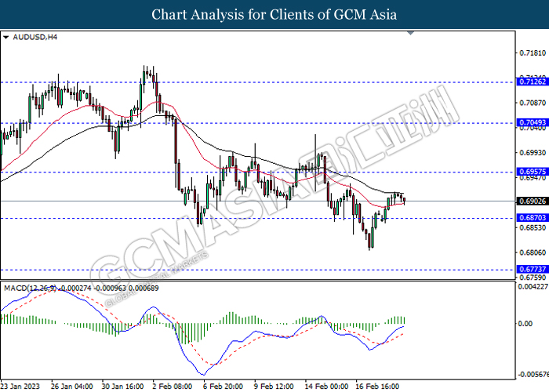The image size is (549, 392).
Task: Click the 9 Feb 12:00 time label
Action: (x=274, y=387)
